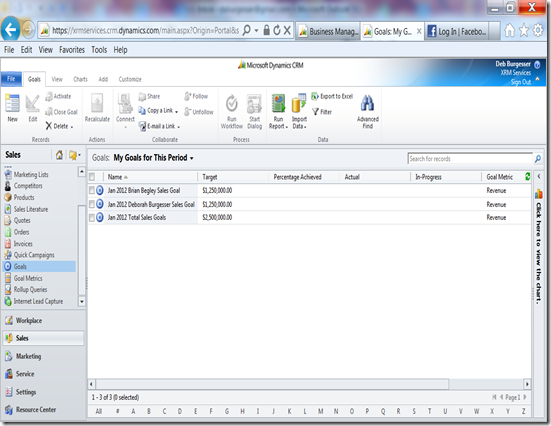Switch to the Charts ribbon tab
Screen dimensions: 551x426
[80, 79]
